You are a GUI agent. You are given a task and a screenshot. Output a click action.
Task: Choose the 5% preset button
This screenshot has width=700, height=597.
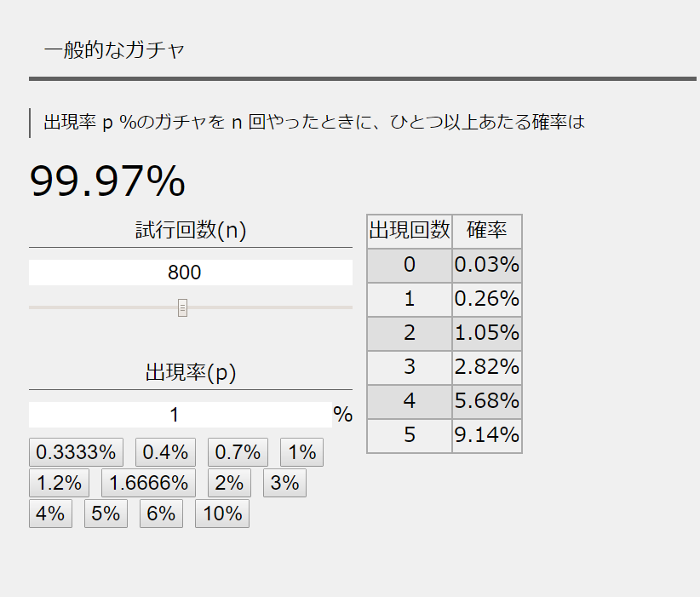click(x=106, y=514)
